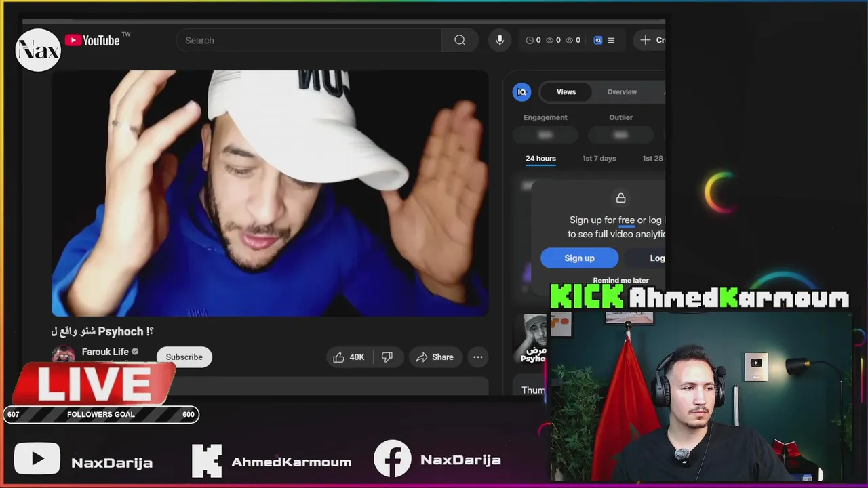Image resolution: width=868 pixels, height=488 pixels.
Task: Click the padlock icon on analytics panel
Action: 620,198
